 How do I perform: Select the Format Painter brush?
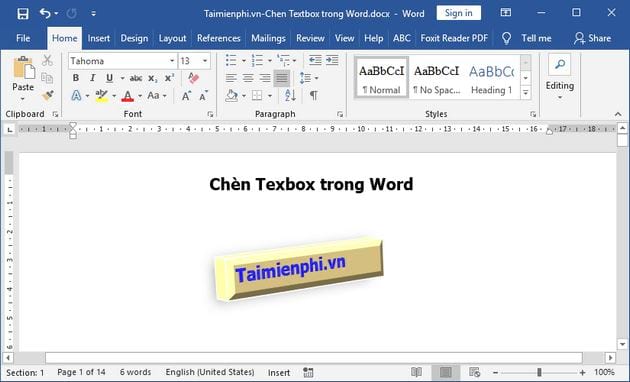tap(47, 96)
